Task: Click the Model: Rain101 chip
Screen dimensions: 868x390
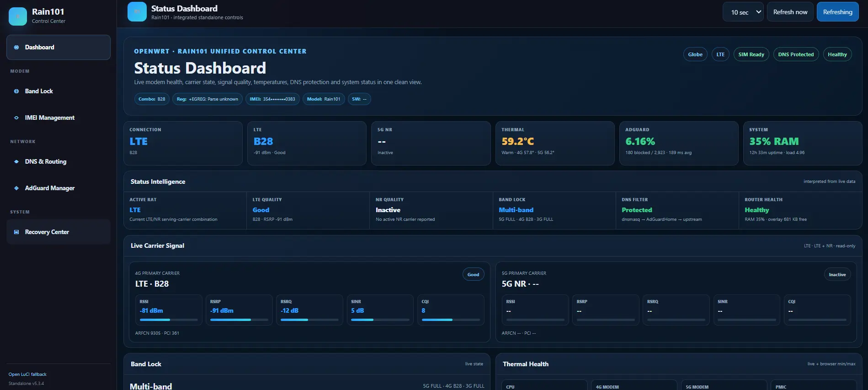Action: pos(324,99)
